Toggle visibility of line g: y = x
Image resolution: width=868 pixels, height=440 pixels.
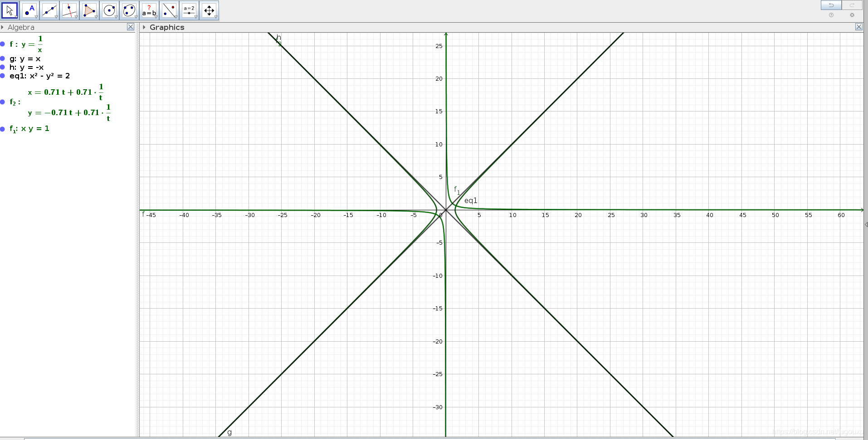pyautogui.click(x=3, y=58)
